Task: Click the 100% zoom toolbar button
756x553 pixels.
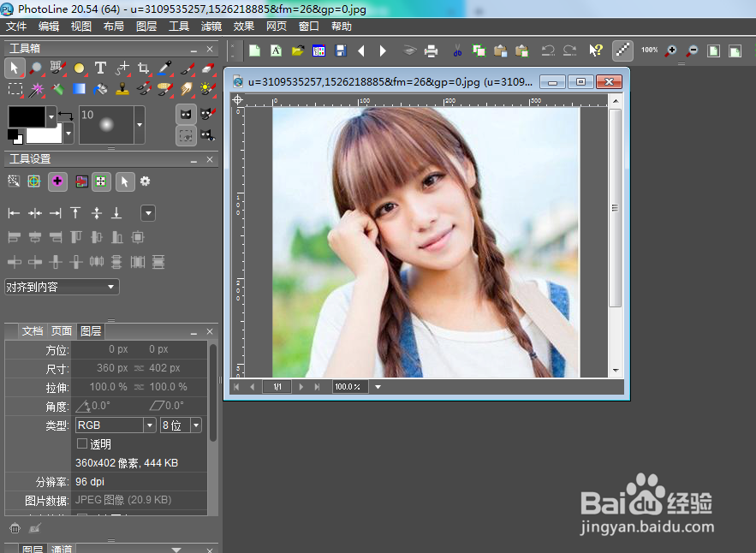Action: (650, 51)
